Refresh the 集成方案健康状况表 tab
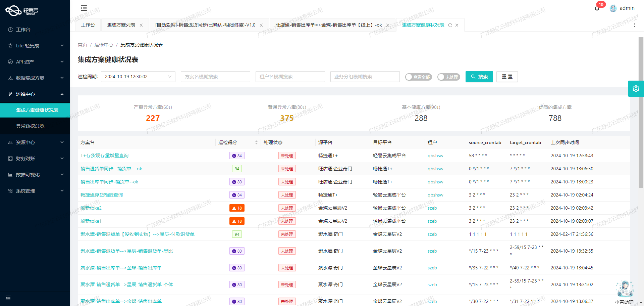The width and height of the screenshot is (644, 306). pos(450,25)
